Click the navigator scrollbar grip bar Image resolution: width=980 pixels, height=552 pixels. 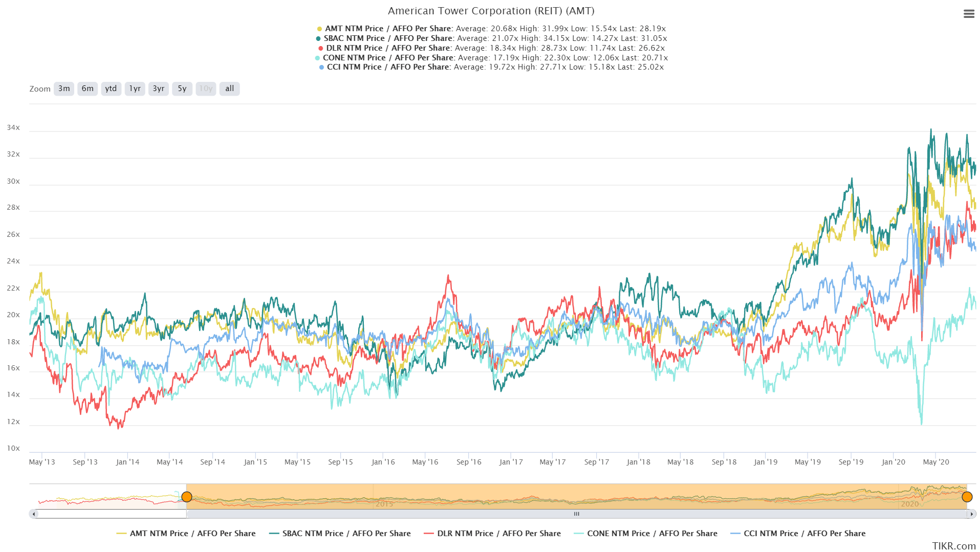(577, 514)
